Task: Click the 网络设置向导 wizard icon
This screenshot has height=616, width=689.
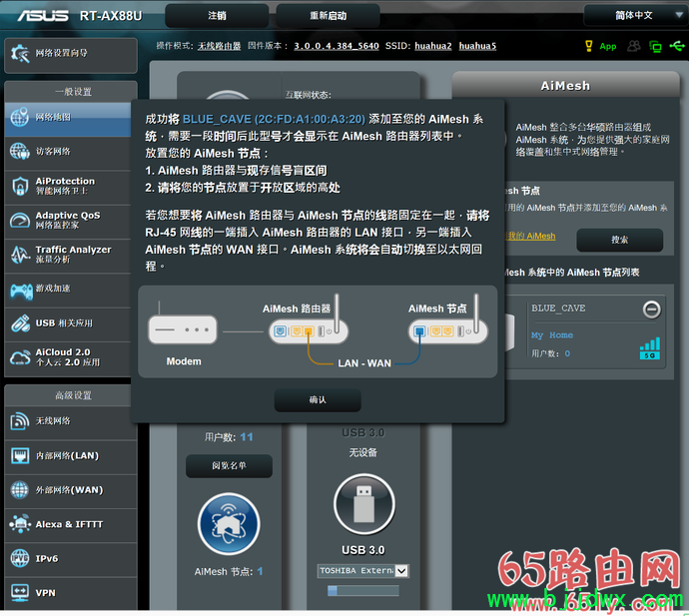Action: pos(20,54)
